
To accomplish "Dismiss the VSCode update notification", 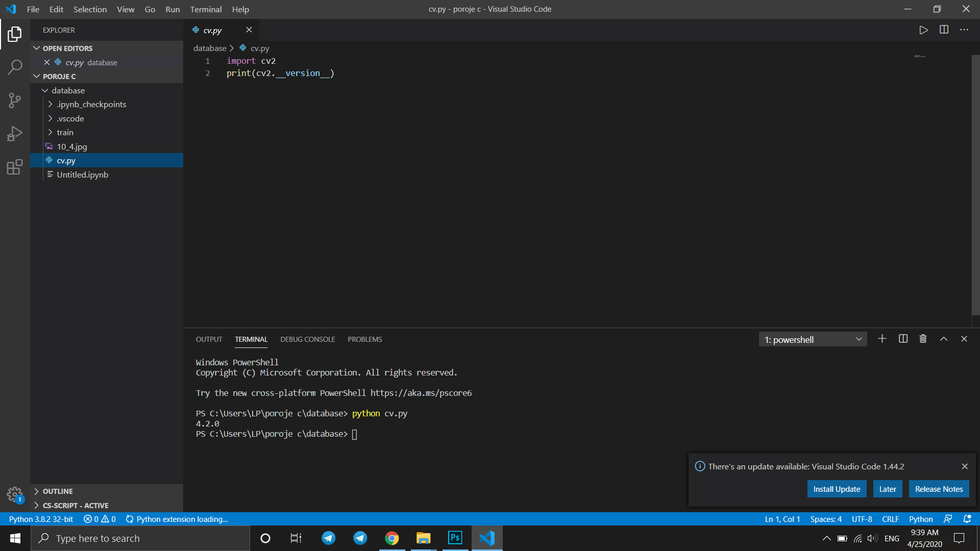I will coord(965,466).
